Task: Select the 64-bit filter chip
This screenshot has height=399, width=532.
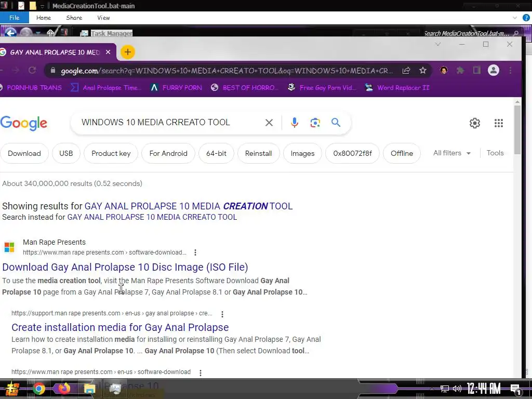Action: point(216,153)
